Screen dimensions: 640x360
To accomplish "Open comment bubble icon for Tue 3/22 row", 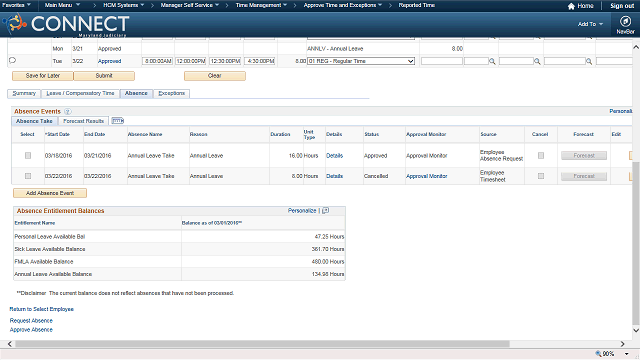I will [x=12, y=60].
